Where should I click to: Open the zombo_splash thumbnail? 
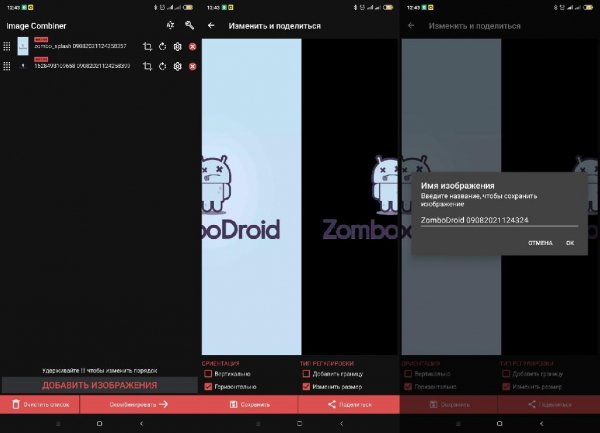click(x=23, y=46)
